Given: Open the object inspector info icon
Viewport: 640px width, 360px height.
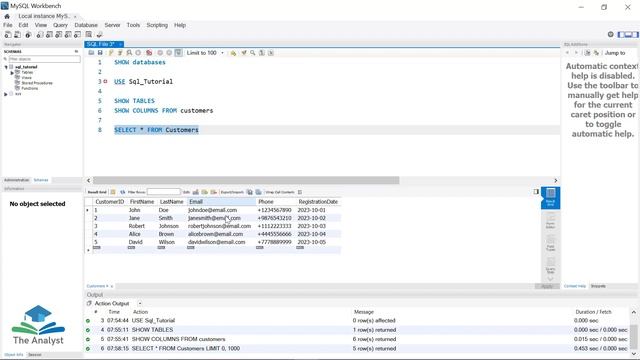Looking at the screenshot, I should [x=28, y=35].
